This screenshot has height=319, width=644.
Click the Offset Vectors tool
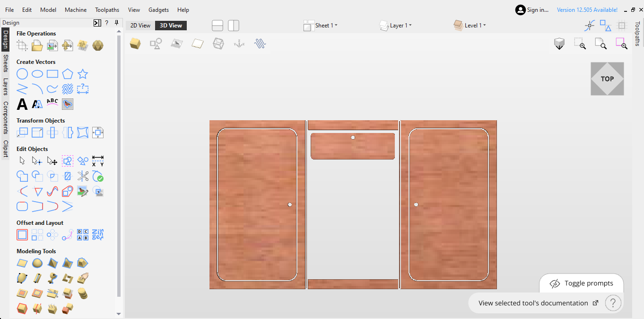coord(22,235)
